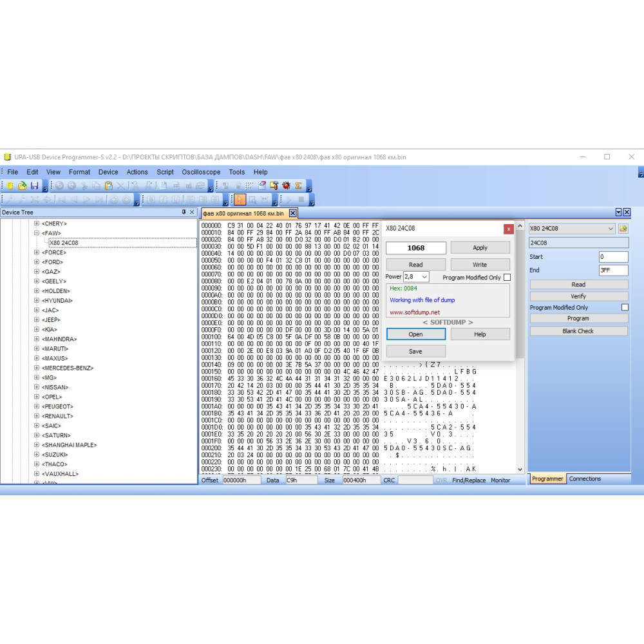Viewport: 644px width, 644px height.
Task: Click Write in the X80 24C08 dialog
Action: (x=480, y=265)
